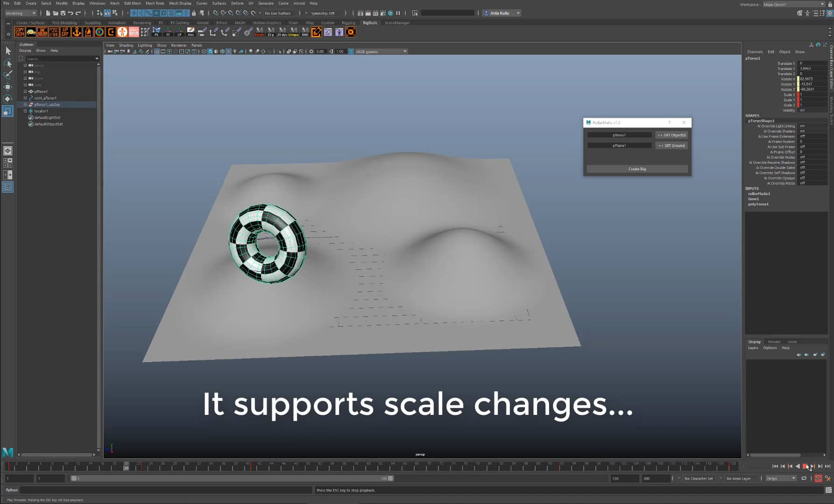Toggle the Visibility attribute of pTorus1
The image size is (834, 504).
point(802,110)
